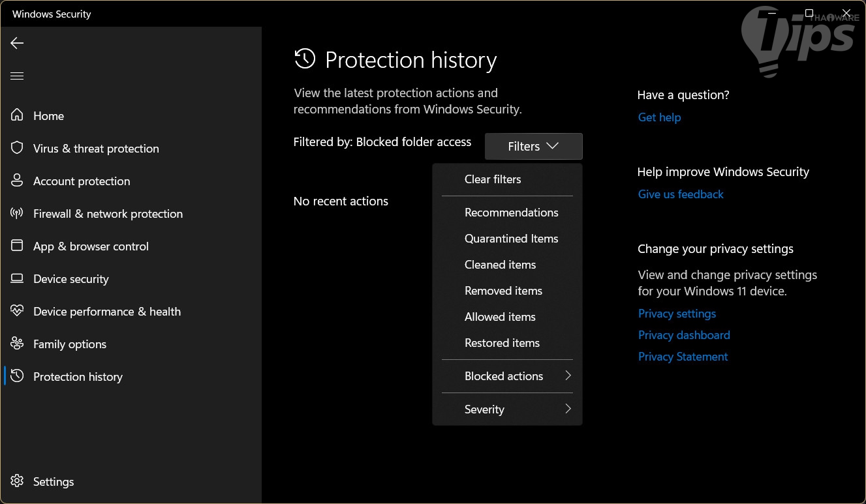The width and height of the screenshot is (866, 504).
Task: Expand the Severity submenu arrow
Action: pyautogui.click(x=568, y=409)
